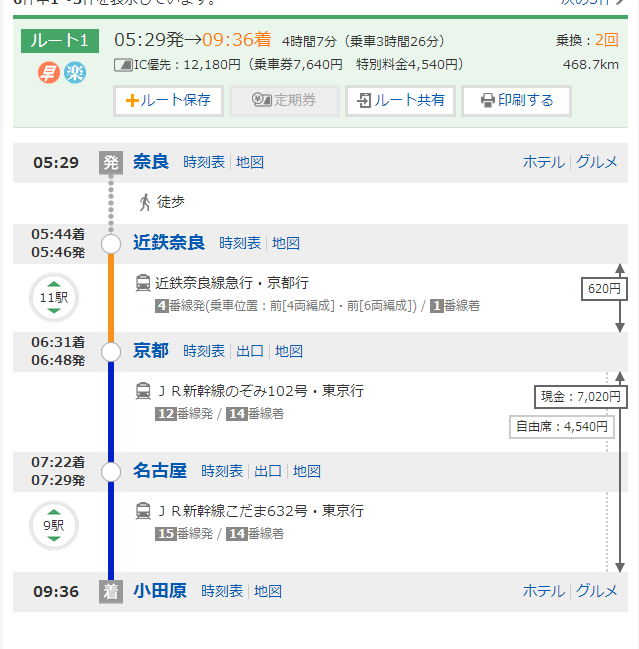This screenshot has width=639, height=649.
Task: Click the 発 departure marker icon
Action: [111, 163]
